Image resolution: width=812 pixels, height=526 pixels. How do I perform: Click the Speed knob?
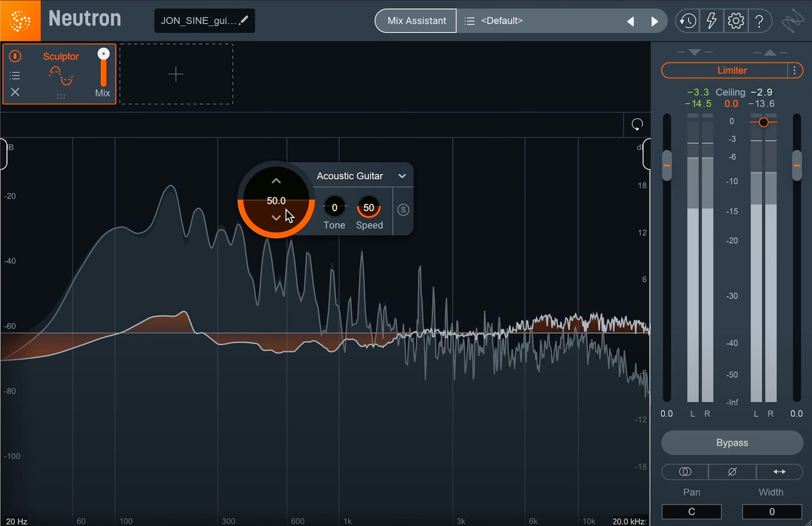pyautogui.click(x=369, y=207)
